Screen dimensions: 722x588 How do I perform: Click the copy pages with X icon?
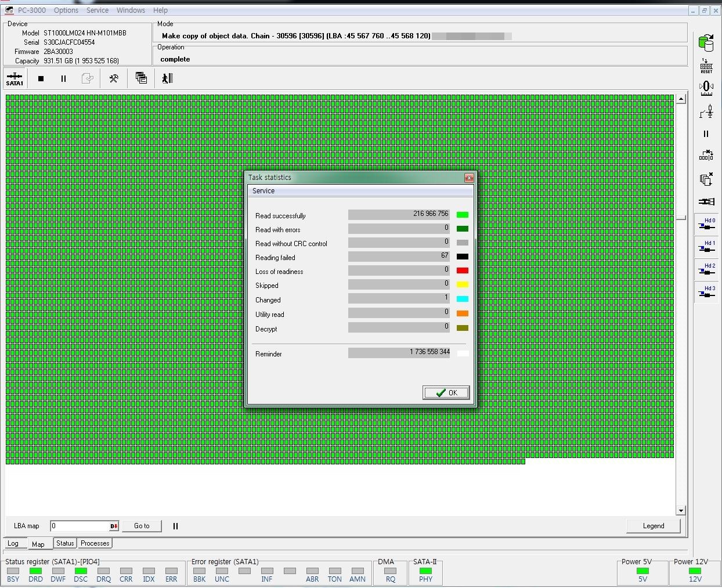click(x=706, y=179)
